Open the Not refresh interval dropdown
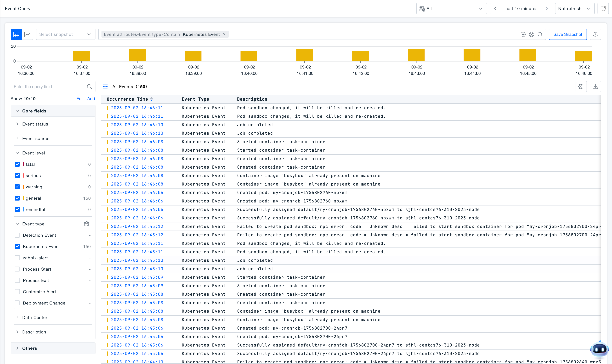Screen dimensions: 612x364 pos(574,9)
